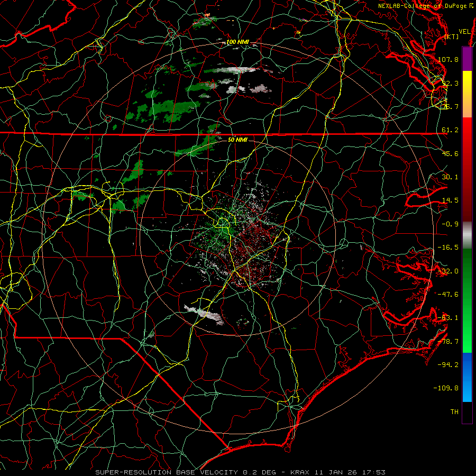Screen dimensions: 476x476
Task: Click SUPER-RESOLUTION BASE VELOCITY caption text
Action: pyautogui.click(x=167, y=472)
